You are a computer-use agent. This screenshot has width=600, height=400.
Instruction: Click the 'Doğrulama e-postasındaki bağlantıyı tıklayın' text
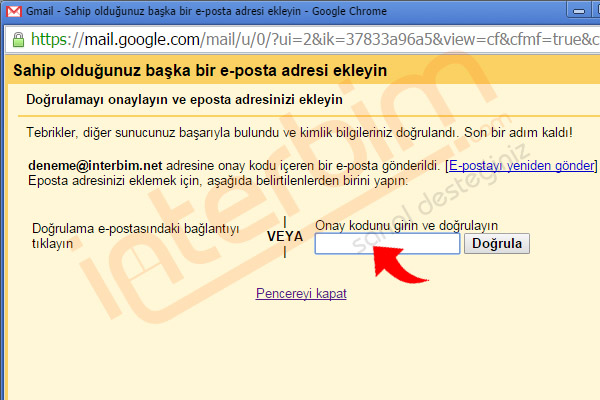(135, 236)
